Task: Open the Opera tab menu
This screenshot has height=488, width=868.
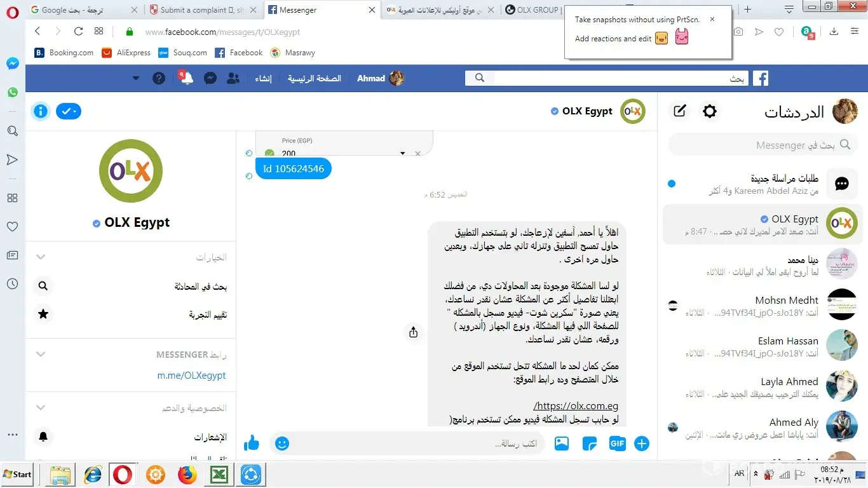Action: click(x=789, y=9)
